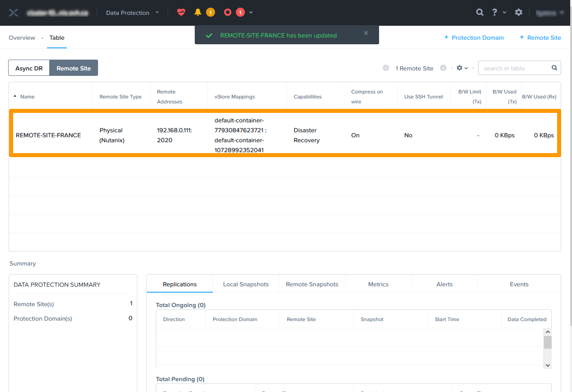Open the Local Snapshots tab
This screenshot has height=392, width=572.
click(246, 285)
